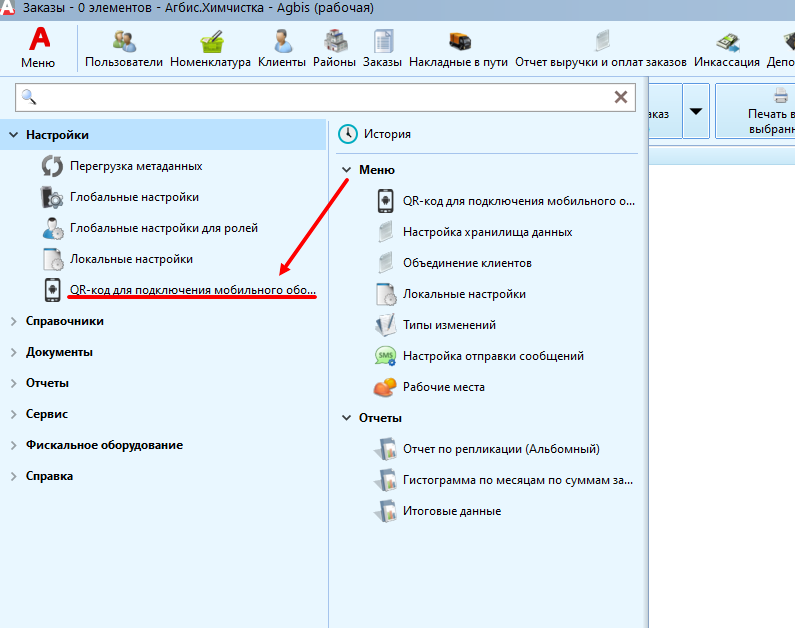Click the Инкассация toolbar icon
The image size is (795, 628).
727,49
